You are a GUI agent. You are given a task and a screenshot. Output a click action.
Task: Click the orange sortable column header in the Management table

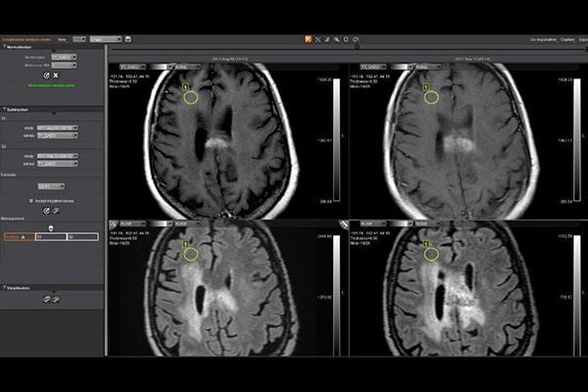[x=20, y=237]
